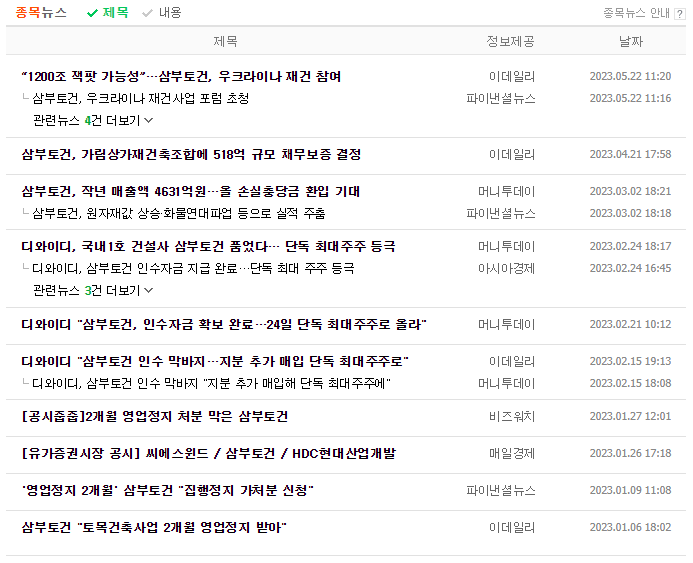The height and width of the screenshot is (563, 693).
Task: Open 지분 추가 매입해 단독 최대주주에 article
Action: [212, 383]
